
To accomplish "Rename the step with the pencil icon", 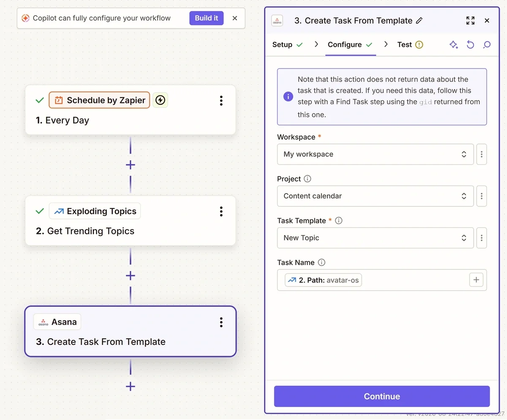I will click(x=419, y=21).
